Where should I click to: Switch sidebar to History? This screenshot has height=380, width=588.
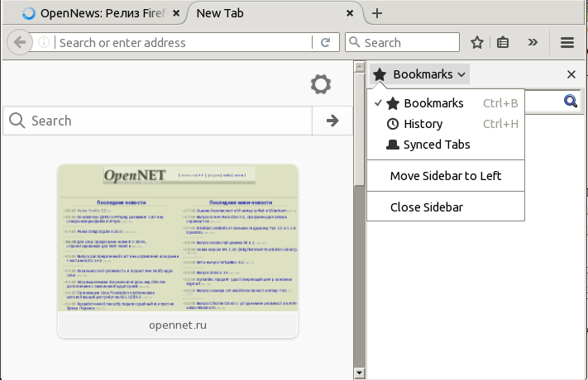click(x=423, y=124)
